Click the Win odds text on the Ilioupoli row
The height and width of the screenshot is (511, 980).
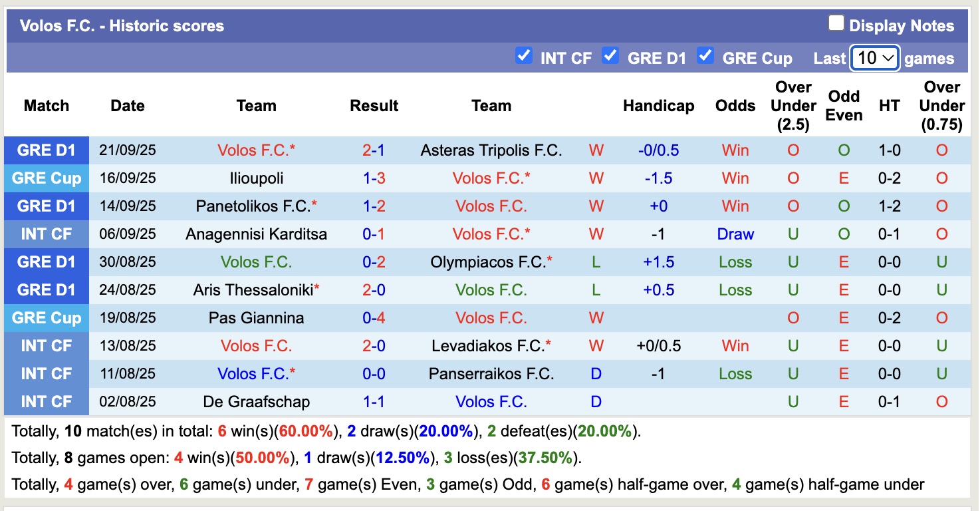(735, 178)
